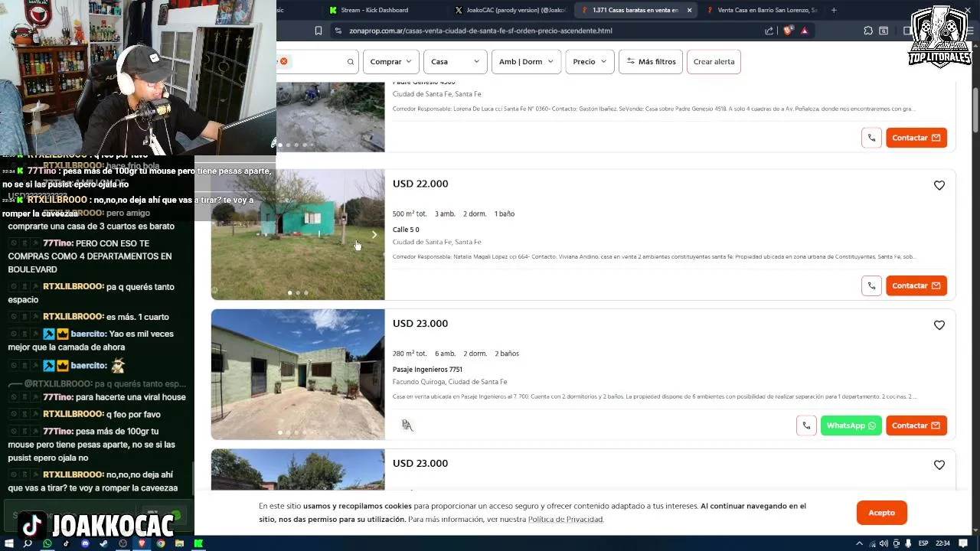Click phone icon on Padre Genesio listing
Screen dimensions: 980x551
pyautogui.click(x=871, y=138)
